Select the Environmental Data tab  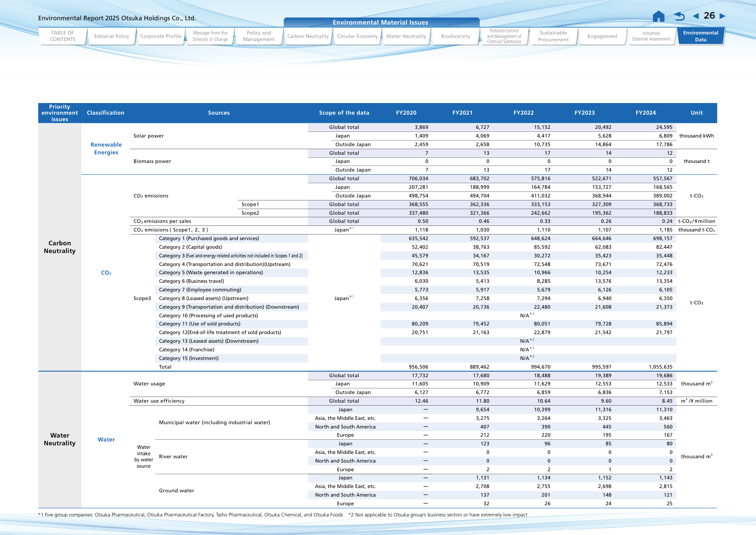(x=701, y=36)
